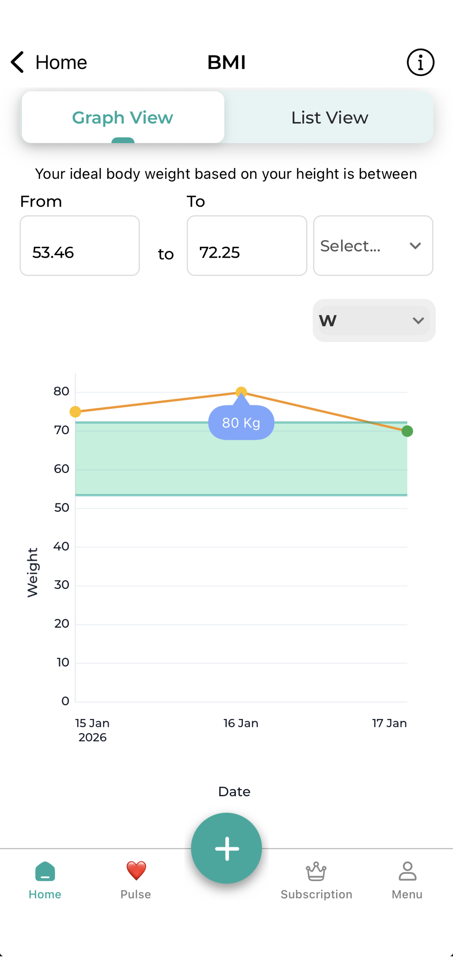Tap the Subscription tab label

316,894
